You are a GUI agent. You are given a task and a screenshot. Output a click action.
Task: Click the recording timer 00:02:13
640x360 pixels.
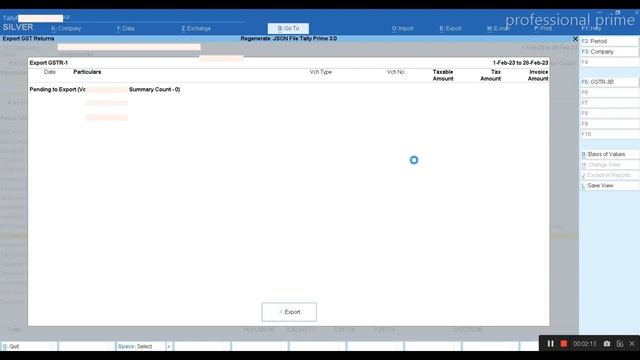584,344
